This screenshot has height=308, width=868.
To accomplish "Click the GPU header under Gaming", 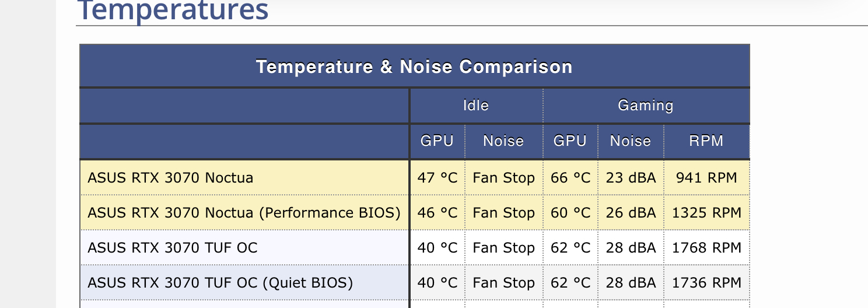I will point(570,141).
